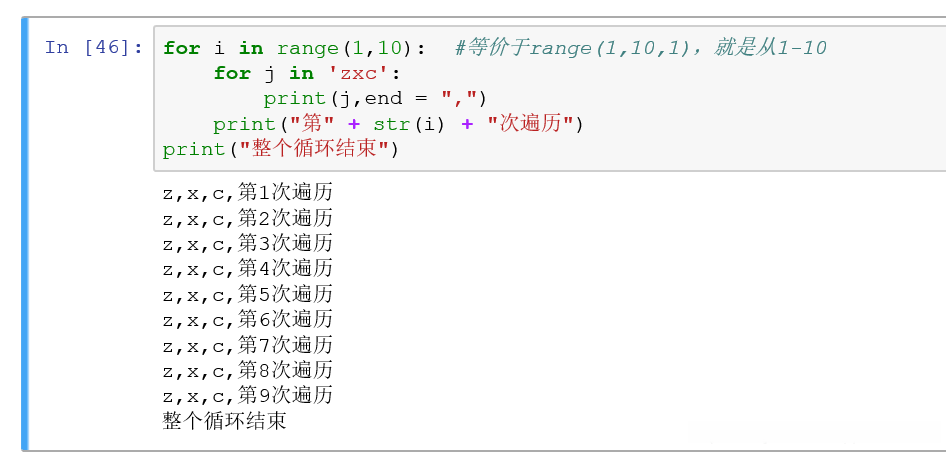946x453 pixels.
Task: Click output line "z,x,c,第2次遍历"
Action: click(247, 218)
